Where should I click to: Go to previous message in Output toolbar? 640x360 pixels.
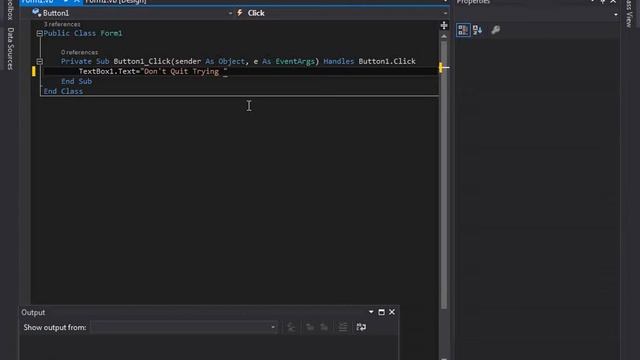tap(310, 327)
